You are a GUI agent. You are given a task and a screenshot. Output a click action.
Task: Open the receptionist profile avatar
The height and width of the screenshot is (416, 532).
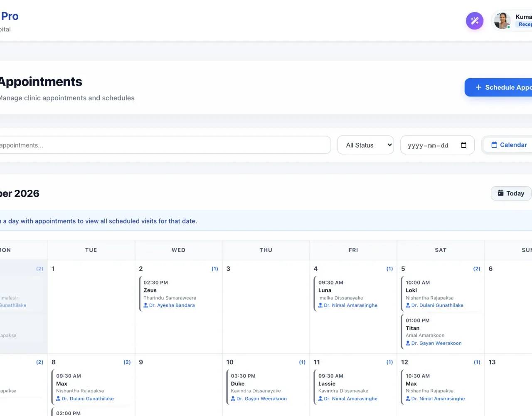[x=502, y=21]
